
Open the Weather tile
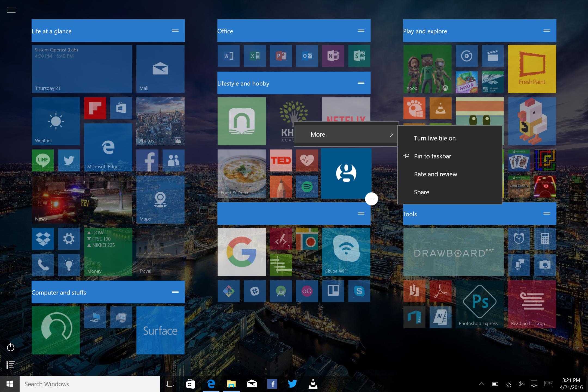click(56, 121)
